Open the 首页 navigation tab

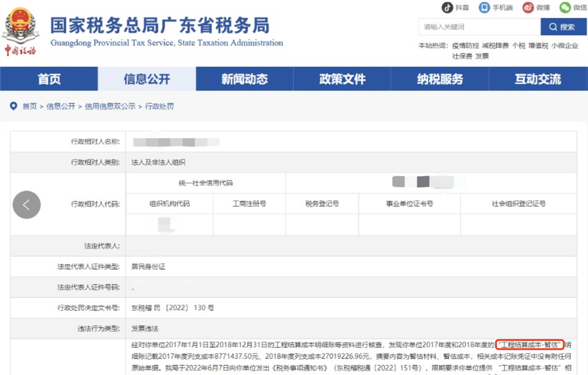point(49,79)
